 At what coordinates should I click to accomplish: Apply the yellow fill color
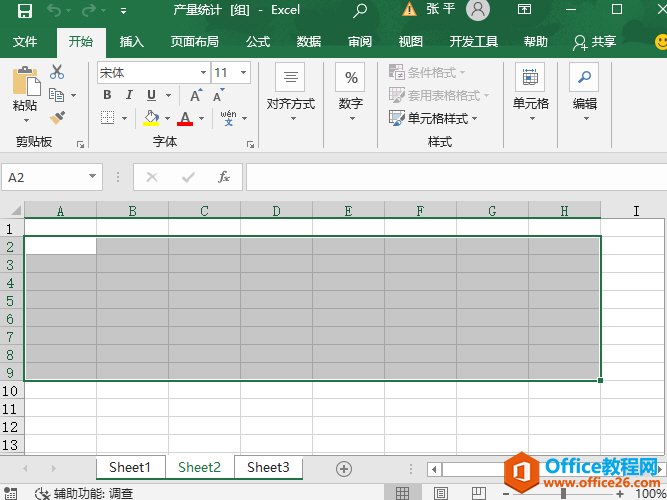pyautogui.click(x=151, y=118)
